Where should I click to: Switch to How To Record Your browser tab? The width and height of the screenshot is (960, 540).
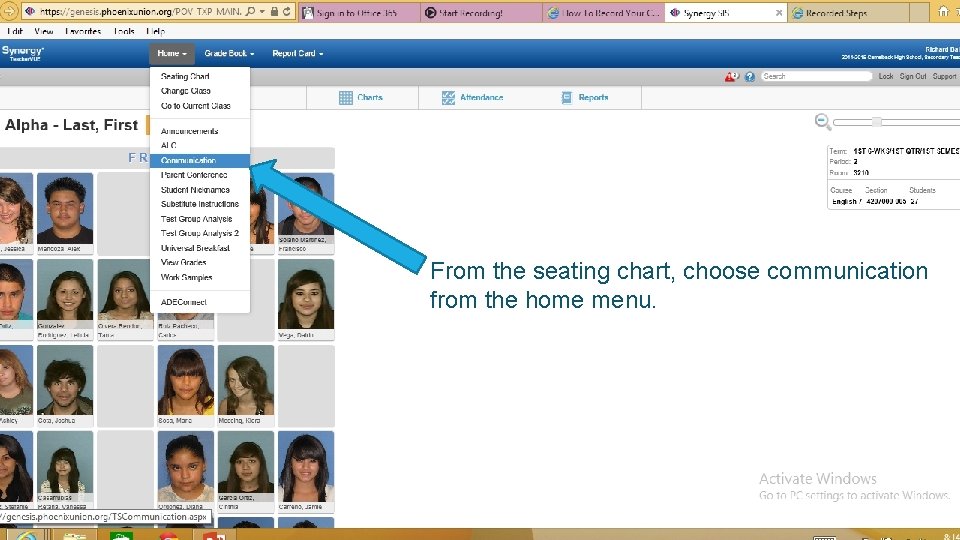[604, 12]
